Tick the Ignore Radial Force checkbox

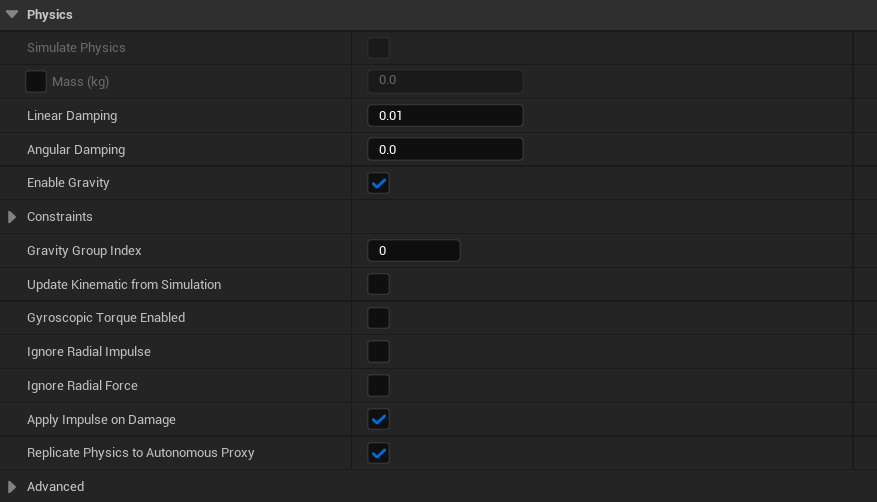[378, 385]
